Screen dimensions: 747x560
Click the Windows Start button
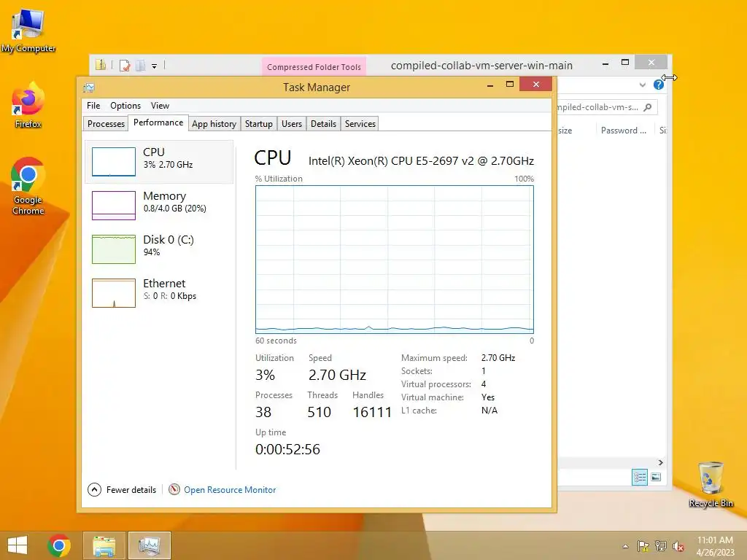pos(18,545)
